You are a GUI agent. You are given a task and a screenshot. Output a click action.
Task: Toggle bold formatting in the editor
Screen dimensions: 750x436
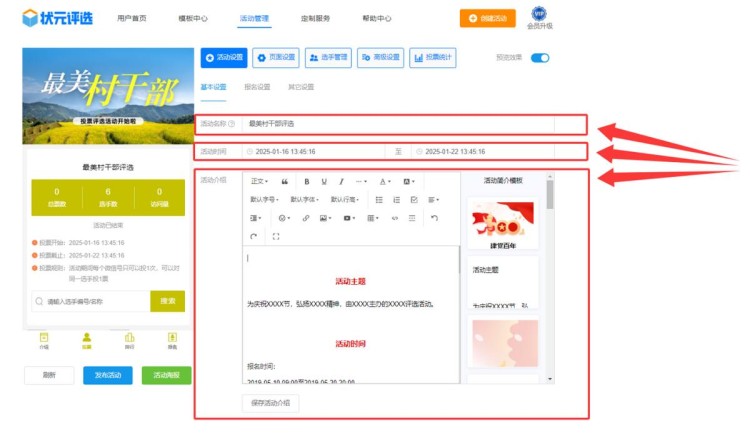point(306,182)
